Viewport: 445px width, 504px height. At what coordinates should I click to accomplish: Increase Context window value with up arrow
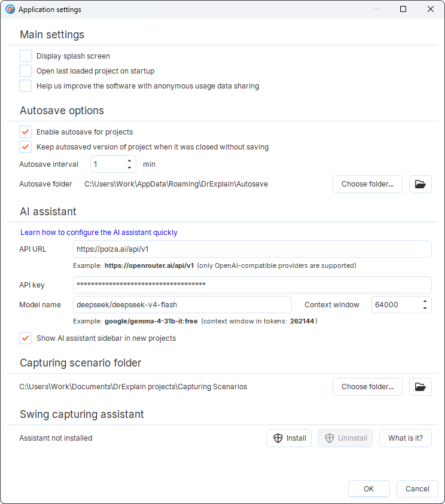pos(425,301)
